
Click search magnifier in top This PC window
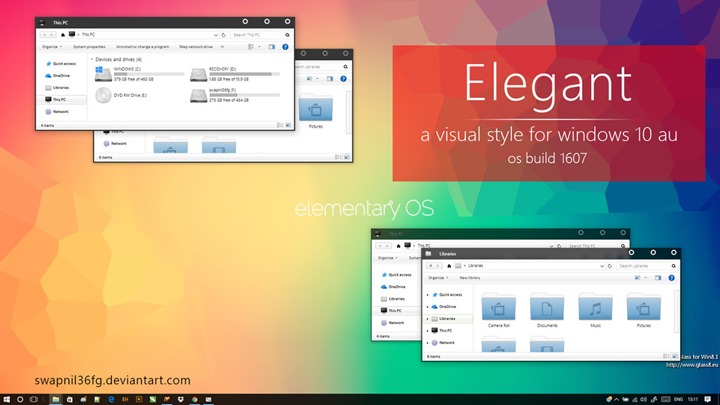click(x=287, y=35)
